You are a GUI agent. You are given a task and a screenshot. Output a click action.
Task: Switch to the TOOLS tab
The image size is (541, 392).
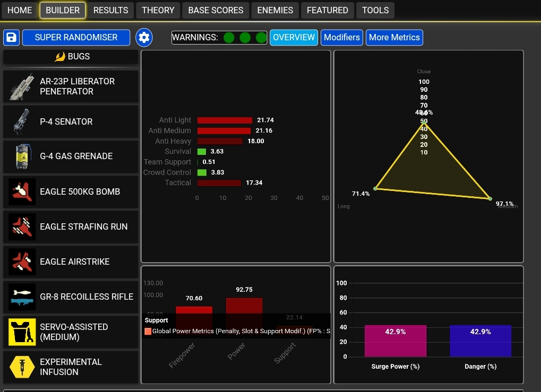tap(375, 10)
